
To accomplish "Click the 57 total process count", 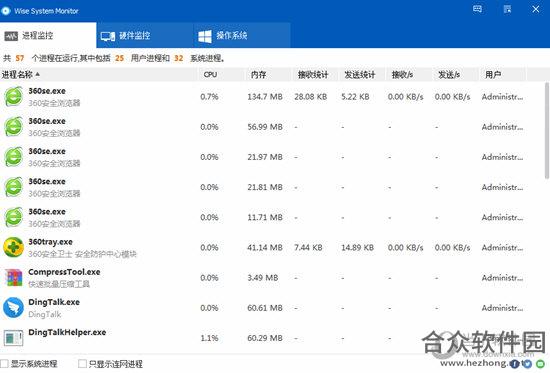I will (x=20, y=58).
